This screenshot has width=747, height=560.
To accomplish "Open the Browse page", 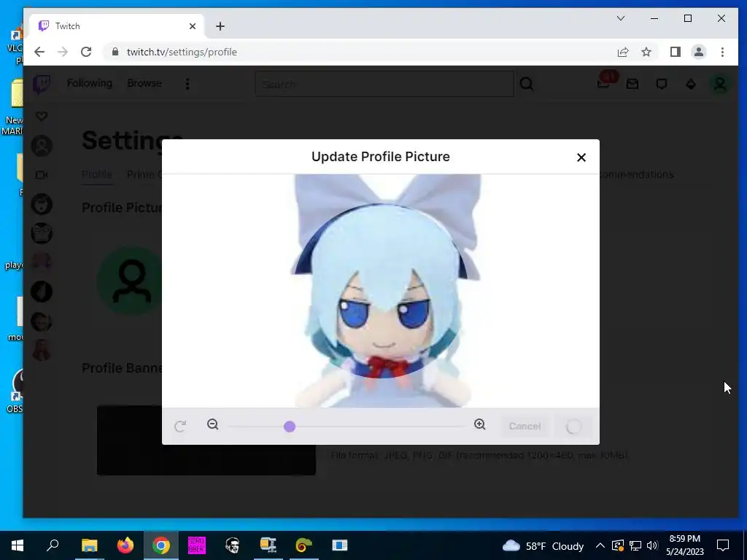I will (x=144, y=83).
